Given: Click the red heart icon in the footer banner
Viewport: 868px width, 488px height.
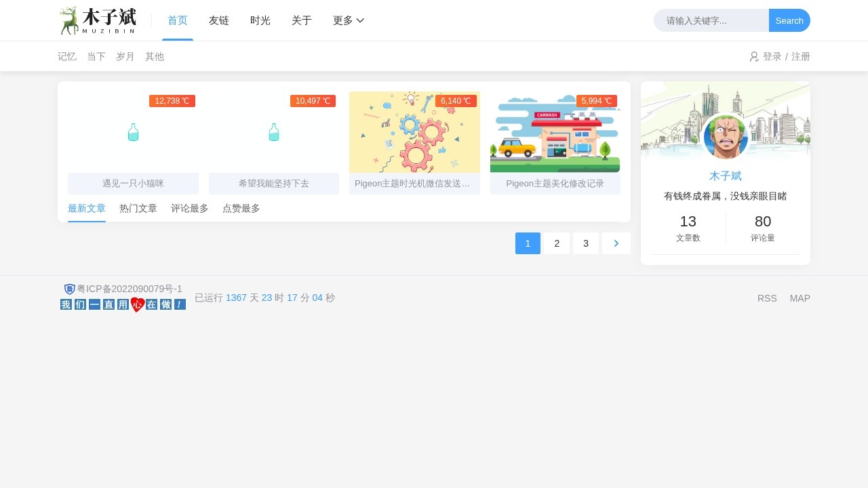Looking at the screenshot, I should point(137,304).
